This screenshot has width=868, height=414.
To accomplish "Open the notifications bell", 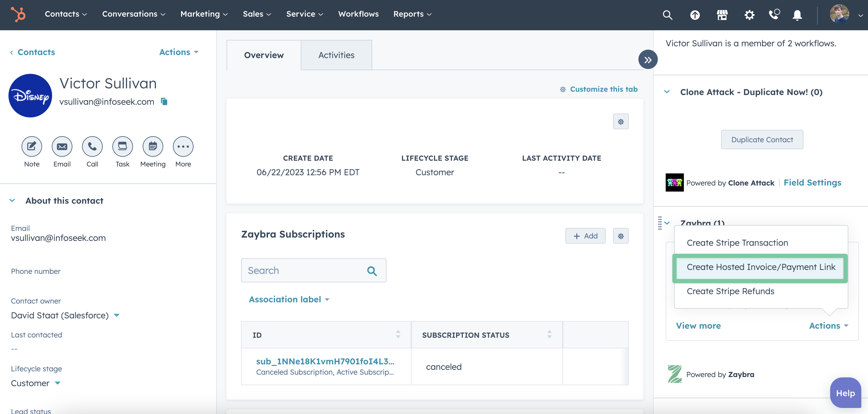I will (797, 15).
